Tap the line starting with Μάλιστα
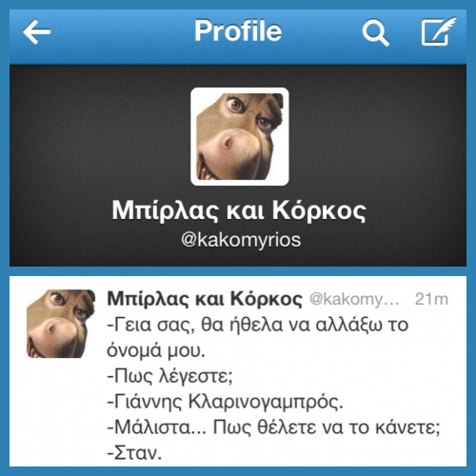This screenshot has height=476, width=476. pyautogui.click(x=274, y=427)
